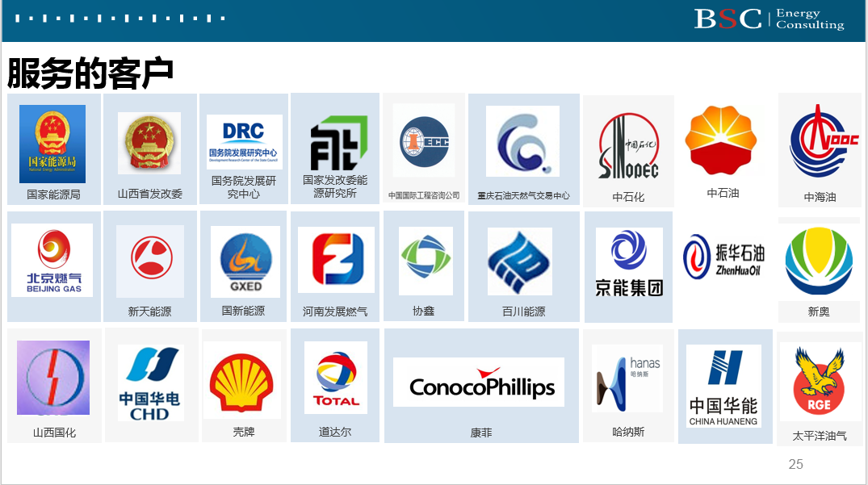Select the RGE 太平洋油气 eagle logo
Screen dimensions: 868x485
click(820, 382)
